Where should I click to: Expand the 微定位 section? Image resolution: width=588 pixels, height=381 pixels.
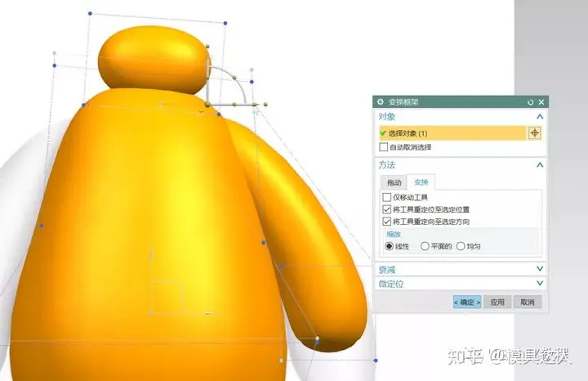(x=540, y=283)
